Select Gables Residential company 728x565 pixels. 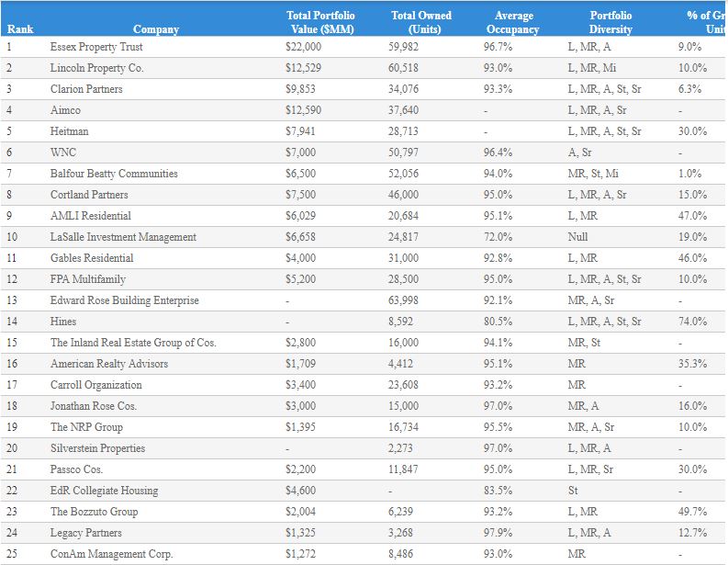92,258
